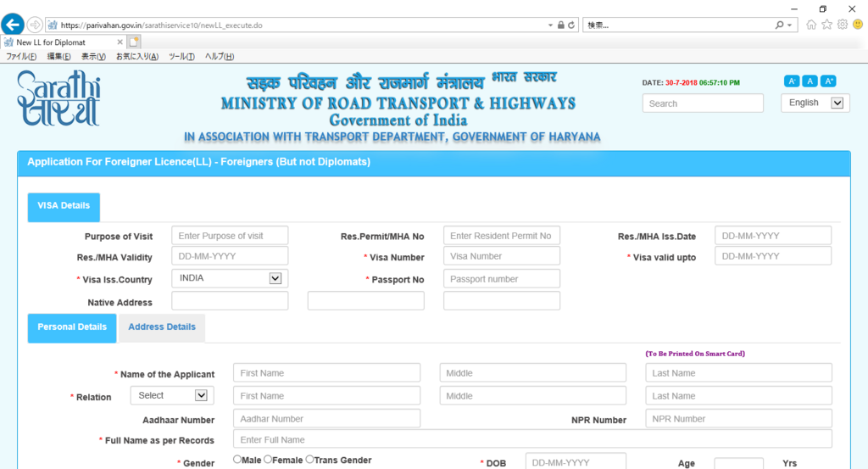Screen dimensions: 868x469
Task: Click applicant Last Name field
Action: 738,372
